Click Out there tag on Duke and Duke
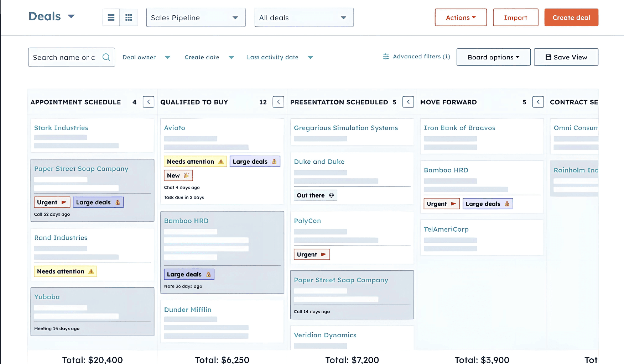 [x=315, y=195]
